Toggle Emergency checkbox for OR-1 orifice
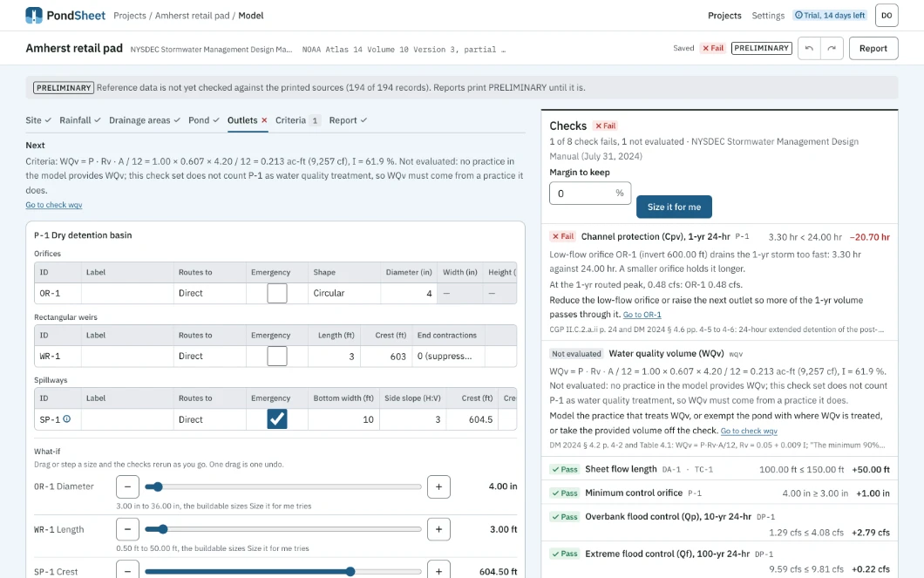The width and height of the screenshot is (924, 578). tap(277, 293)
